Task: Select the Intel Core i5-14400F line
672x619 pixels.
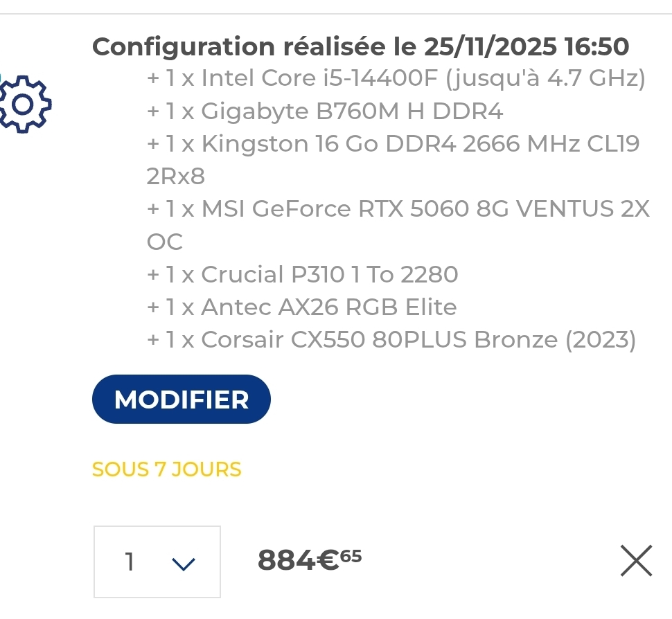Action: tap(396, 79)
